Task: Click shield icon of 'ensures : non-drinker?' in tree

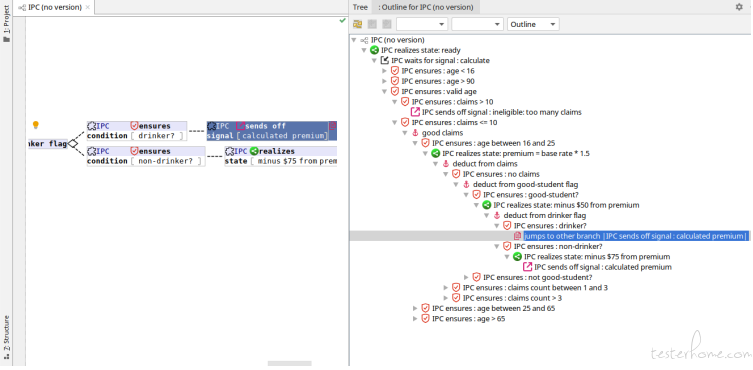Action: pos(507,246)
